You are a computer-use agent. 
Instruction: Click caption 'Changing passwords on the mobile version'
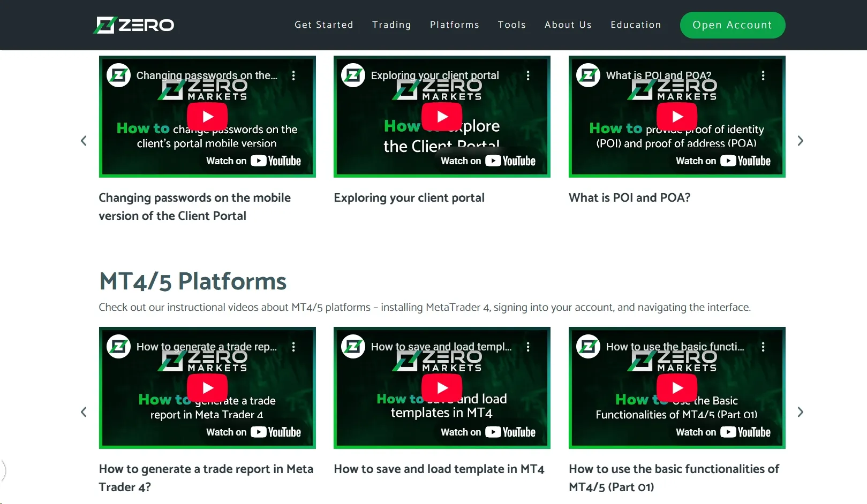[x=195, y=207]
